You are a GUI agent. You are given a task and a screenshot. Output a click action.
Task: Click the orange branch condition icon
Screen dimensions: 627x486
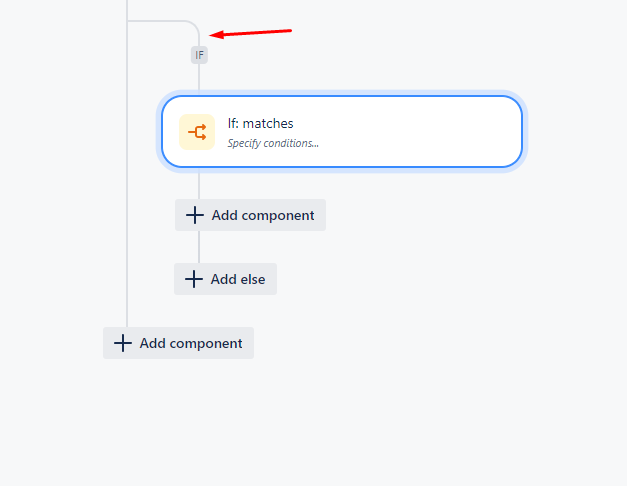coord(197,132)
